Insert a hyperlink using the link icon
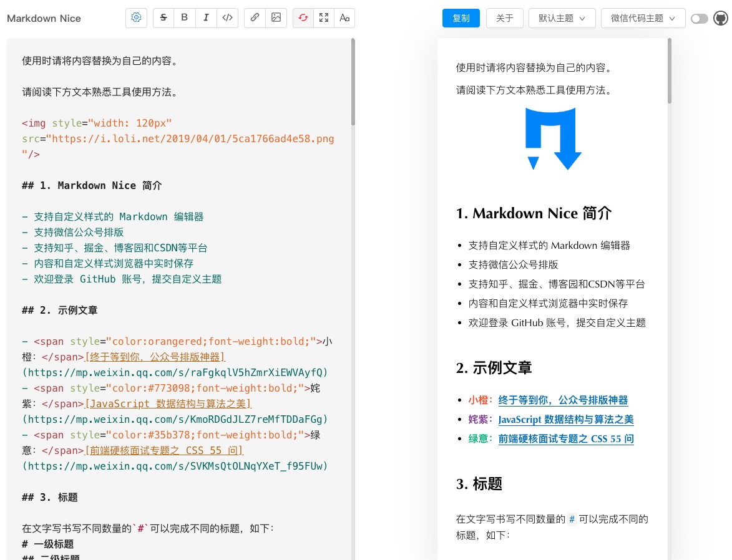Image resolution: width=732 pixels, height=560 pixels. tap(255, 17)
